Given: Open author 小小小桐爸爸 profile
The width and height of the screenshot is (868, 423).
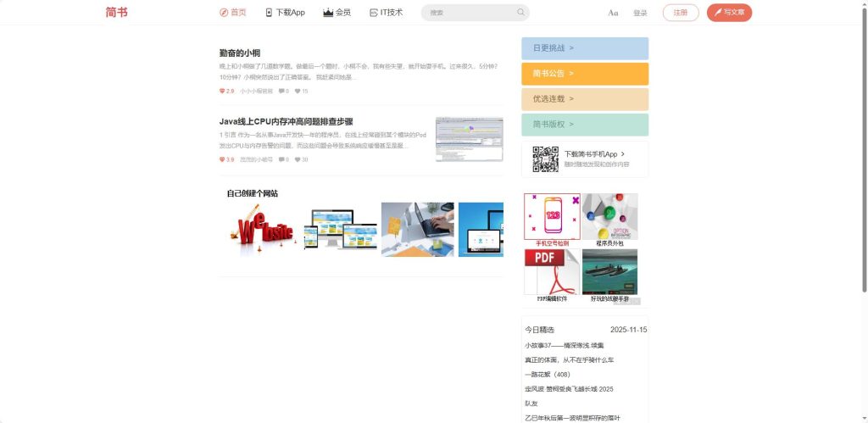Looking at the screenshot, I should [x=256, y=92].
